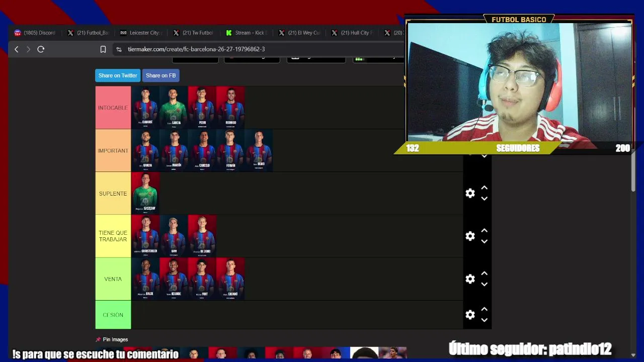Move TIENE QUE TRABAJAR tier up
644x362 pixels.
(484, 231)
